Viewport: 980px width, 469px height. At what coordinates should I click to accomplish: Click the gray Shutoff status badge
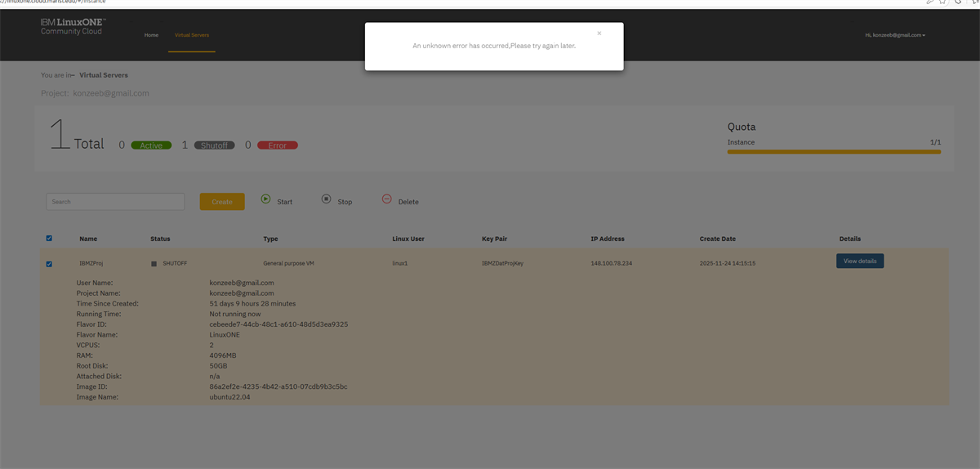tap(214, 145)
